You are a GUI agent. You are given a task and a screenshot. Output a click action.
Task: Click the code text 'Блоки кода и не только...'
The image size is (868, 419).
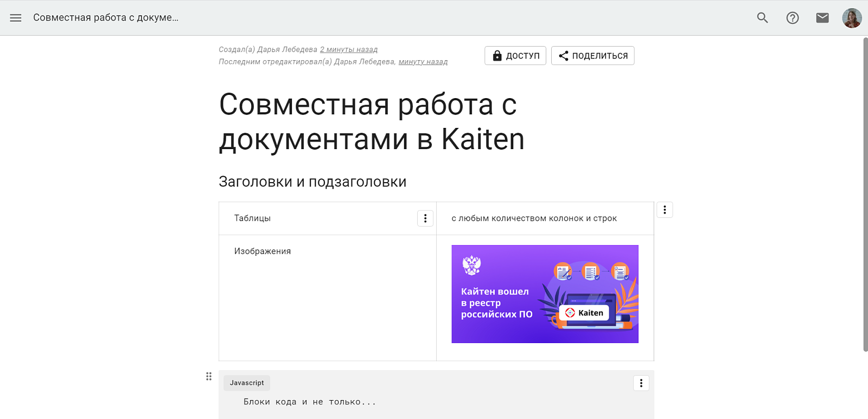(x=310, y=402)
